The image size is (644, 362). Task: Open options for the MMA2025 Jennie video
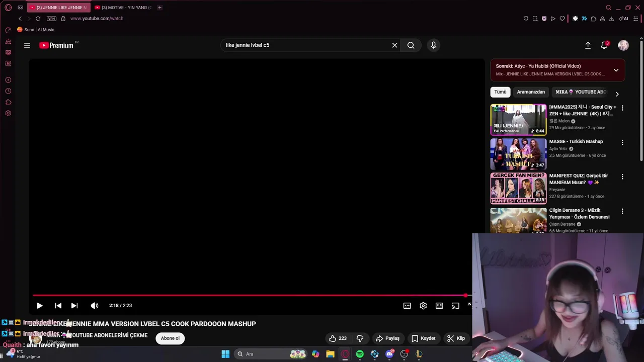coord(622,108)
